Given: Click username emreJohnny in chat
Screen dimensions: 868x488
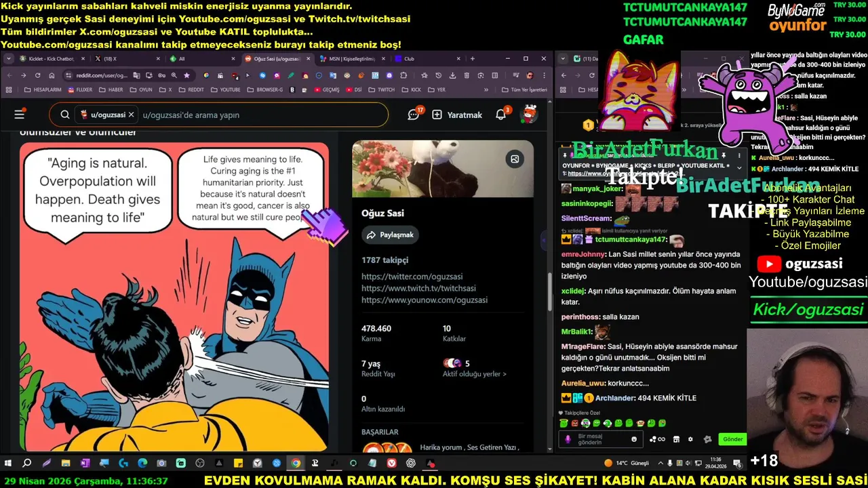Looking at the screenshot, I should (x=583, y=254).
